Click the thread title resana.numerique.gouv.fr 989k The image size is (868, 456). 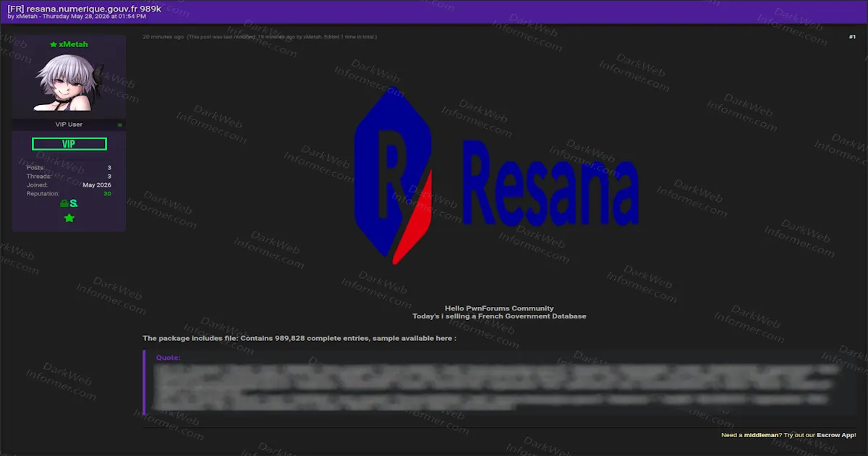pos(84,7)
